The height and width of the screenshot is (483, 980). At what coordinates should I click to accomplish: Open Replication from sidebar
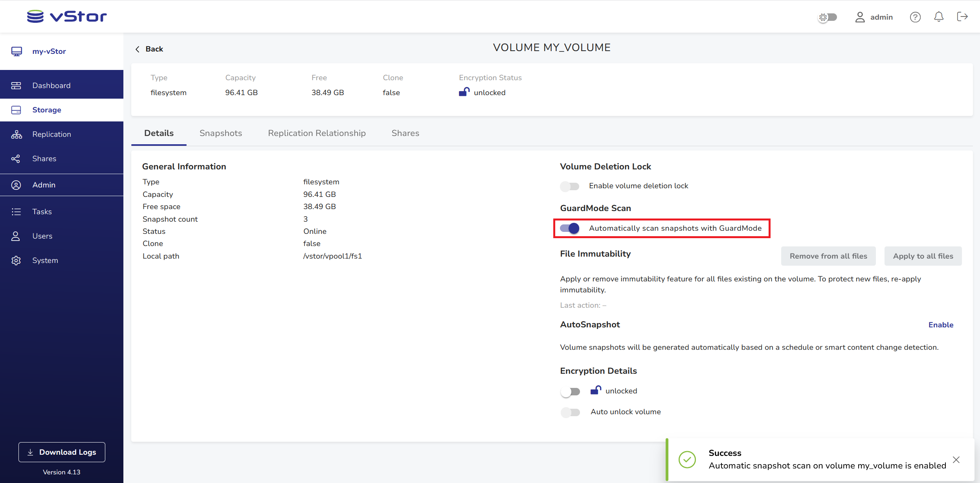tap(51, 134)
